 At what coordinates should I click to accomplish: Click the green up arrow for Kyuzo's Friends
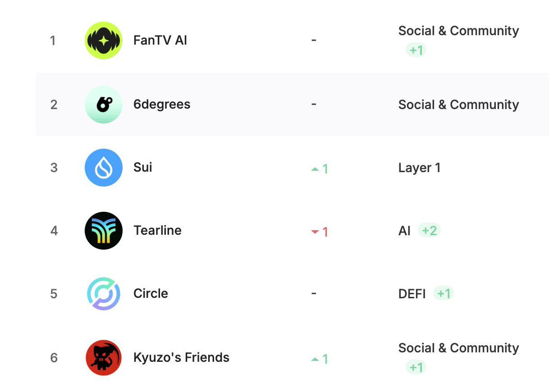tap(315, 360)
